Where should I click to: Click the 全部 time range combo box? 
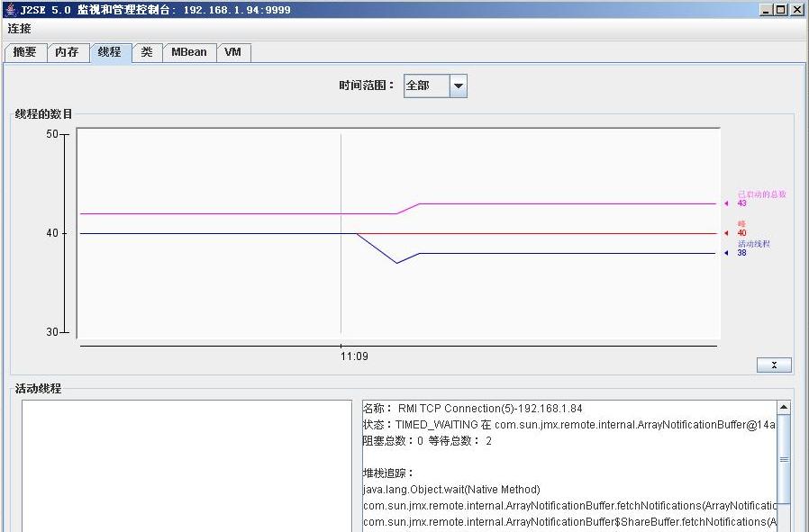tap(435, 86)
